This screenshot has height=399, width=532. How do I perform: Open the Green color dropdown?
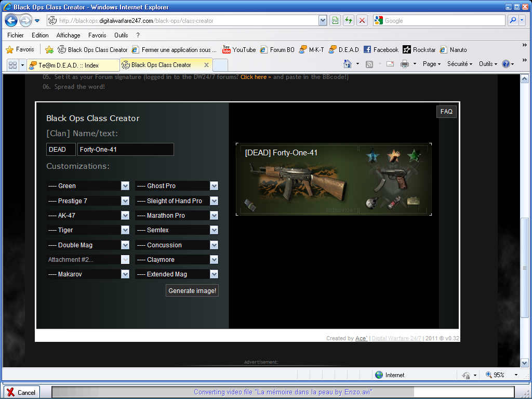[88, 186]
